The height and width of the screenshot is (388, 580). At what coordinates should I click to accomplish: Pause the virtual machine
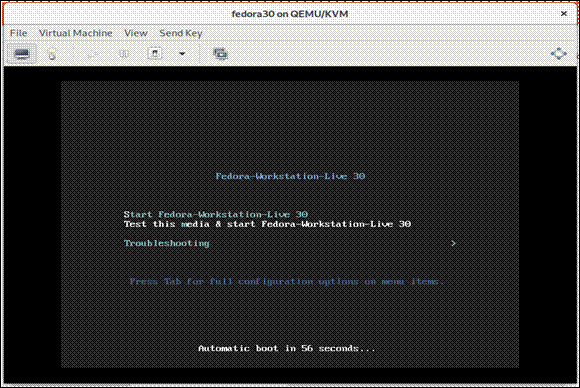[x=124, y=54]
